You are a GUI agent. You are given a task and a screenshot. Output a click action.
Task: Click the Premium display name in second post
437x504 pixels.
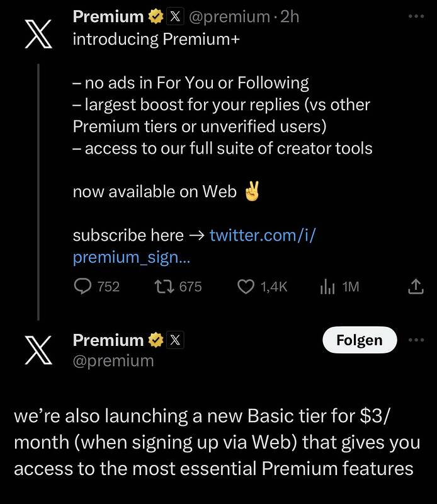[x=108, y=340]
